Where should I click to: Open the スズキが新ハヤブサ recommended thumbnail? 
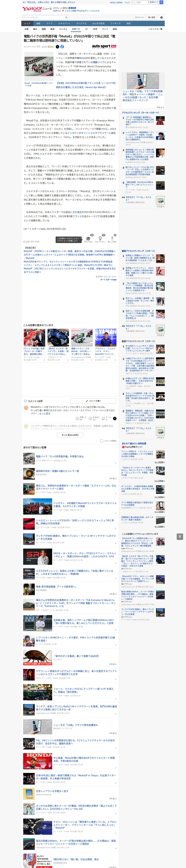click(x=58, y=338)
